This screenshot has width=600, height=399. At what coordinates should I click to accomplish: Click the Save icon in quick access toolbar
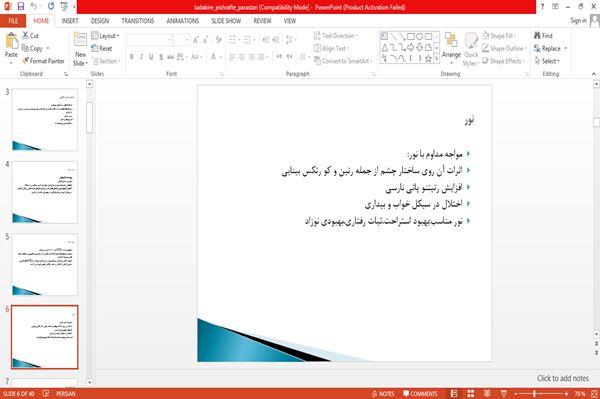pyautogui.click(x=20, y=7)
